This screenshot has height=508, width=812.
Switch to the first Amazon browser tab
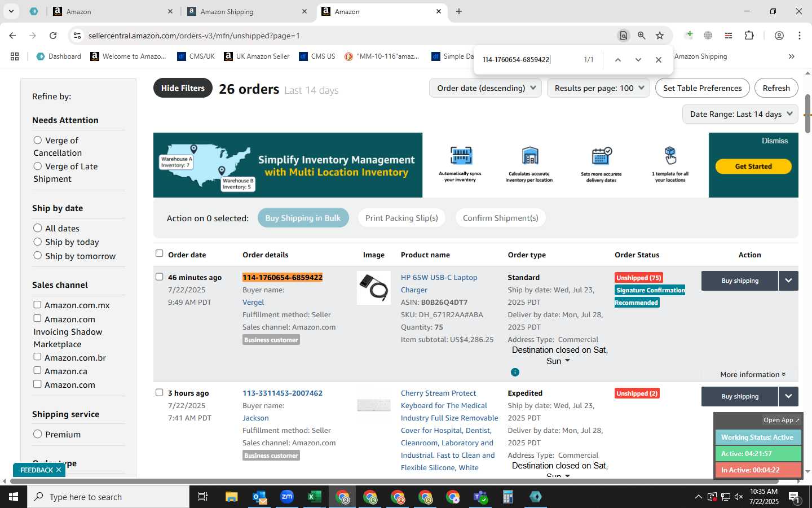[112, 11]
